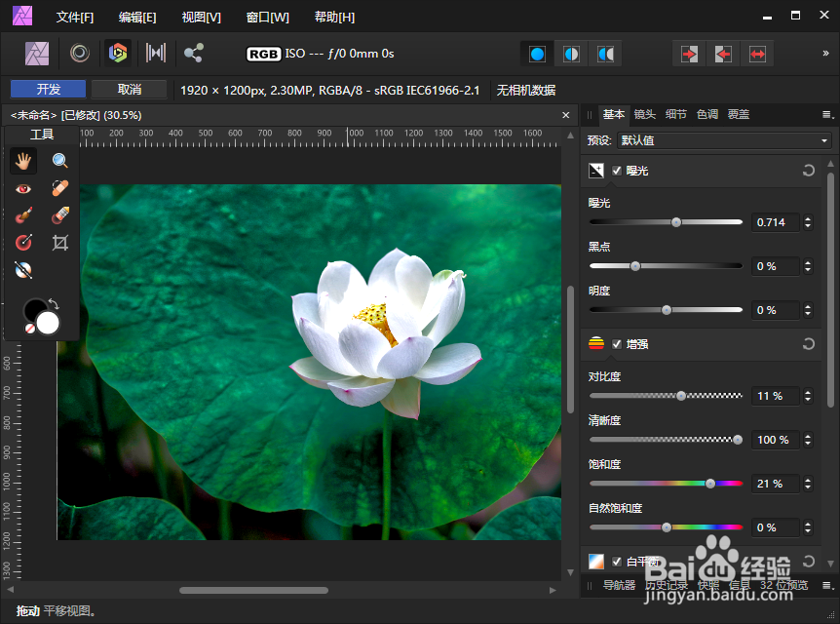Image resolution: width=840 pixels, height=624 pixels.
Task: Switch to the 色调 (Tones) tab
Action: [x=706, y=114]
